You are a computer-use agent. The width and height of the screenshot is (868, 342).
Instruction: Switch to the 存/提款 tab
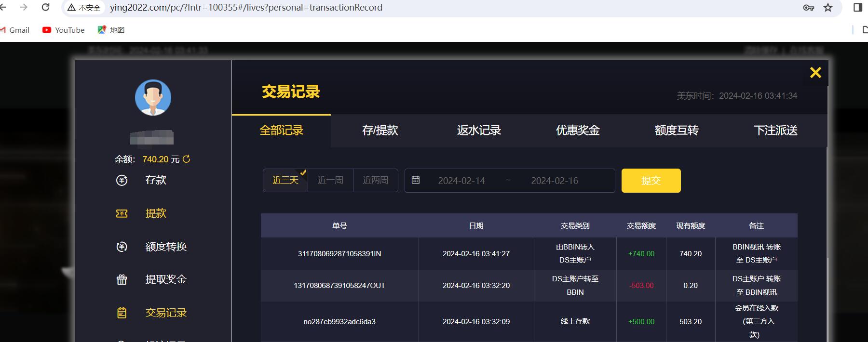coord(380,131)
